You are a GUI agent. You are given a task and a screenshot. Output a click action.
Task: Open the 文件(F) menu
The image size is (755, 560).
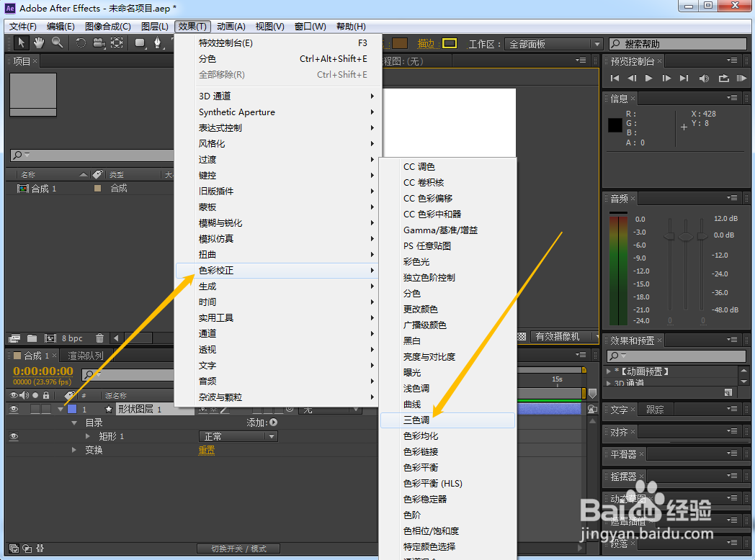(x=23, y=27)
